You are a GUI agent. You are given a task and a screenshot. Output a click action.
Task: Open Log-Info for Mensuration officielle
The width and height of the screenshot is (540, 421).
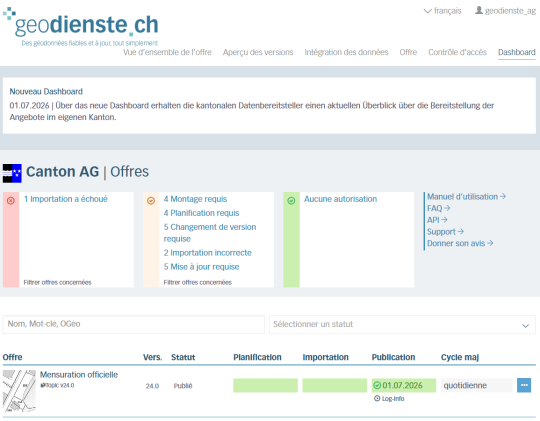pos(389,399)
